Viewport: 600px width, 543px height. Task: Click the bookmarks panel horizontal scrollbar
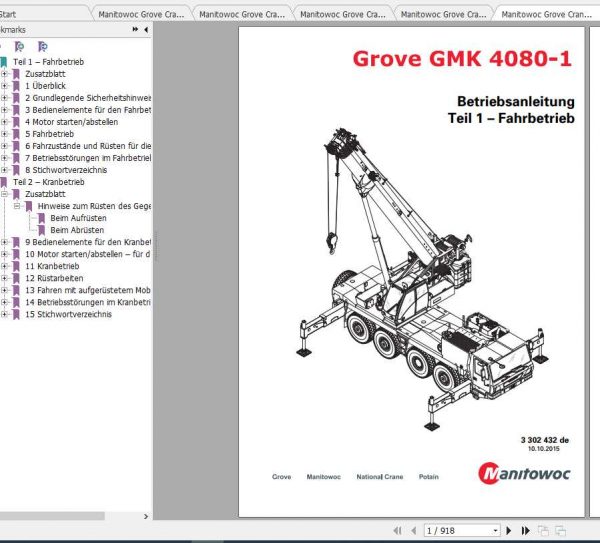52,516
